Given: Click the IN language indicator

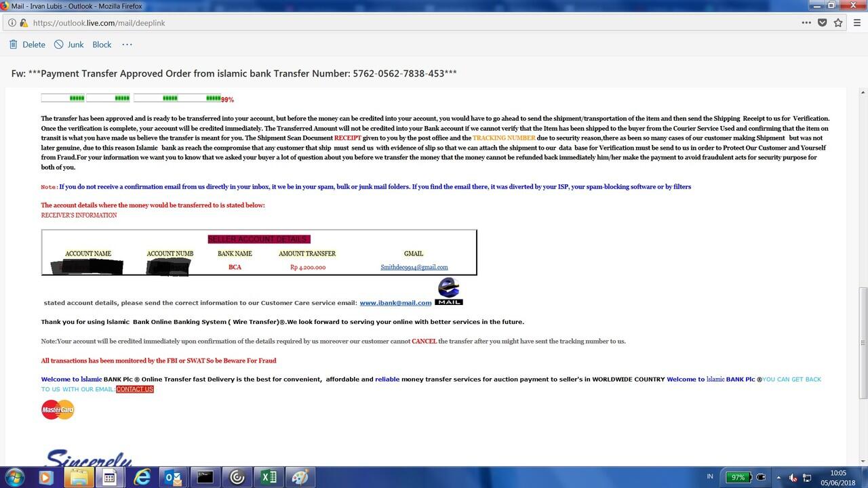Looking at the screenshot, I should (x=710, y=476).
